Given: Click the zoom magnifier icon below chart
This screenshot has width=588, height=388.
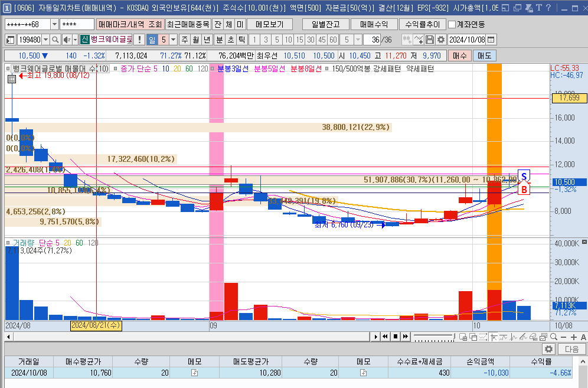Looking at the screenshot, I should tap(554, 337).
